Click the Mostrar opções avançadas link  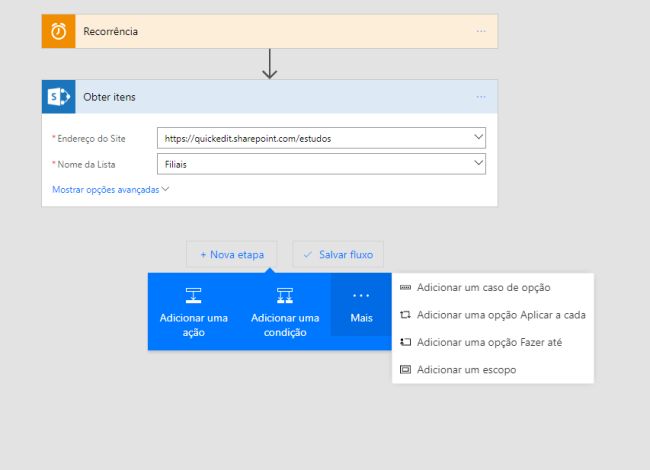point(106,190)
